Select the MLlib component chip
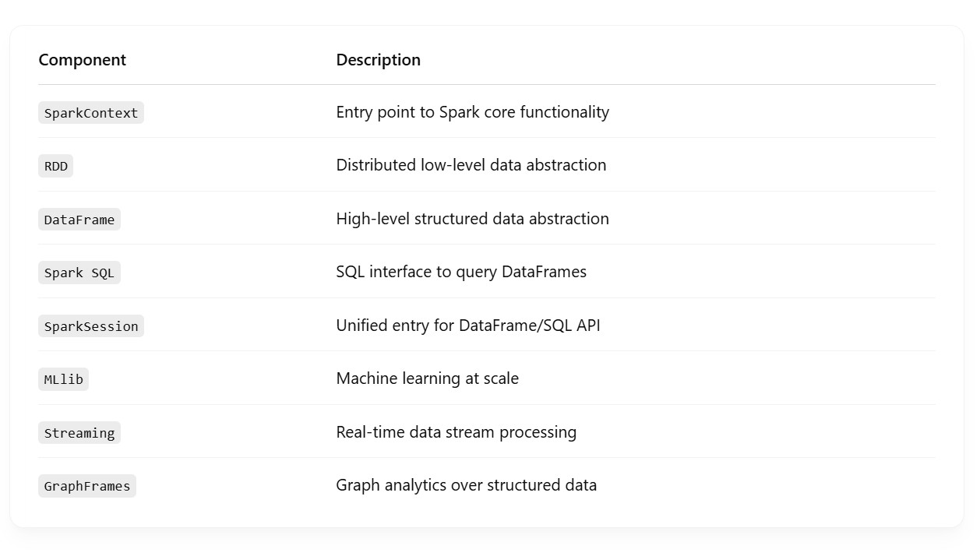Screen dimensions: 980x556 click(63, 379)
